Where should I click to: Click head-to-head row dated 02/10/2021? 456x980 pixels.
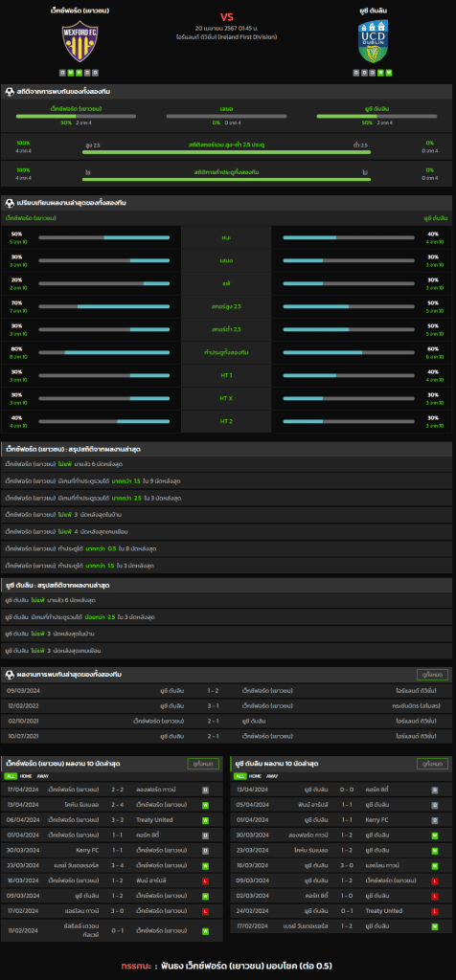tap(226, 721)
